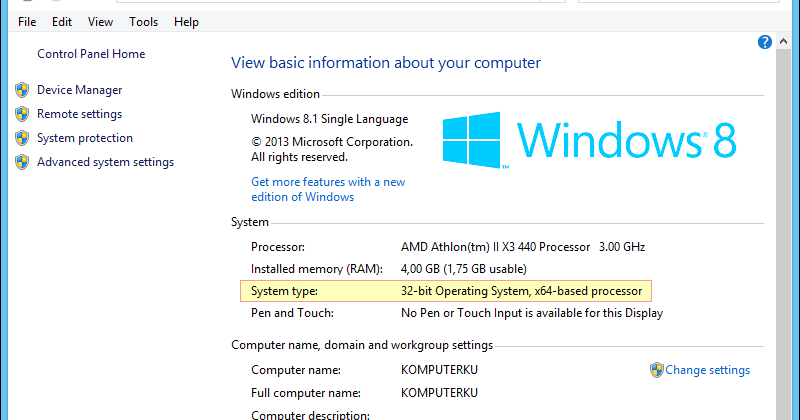The image size is (800, 420).
Task: Open the View menu
Action: pos(100,21)
